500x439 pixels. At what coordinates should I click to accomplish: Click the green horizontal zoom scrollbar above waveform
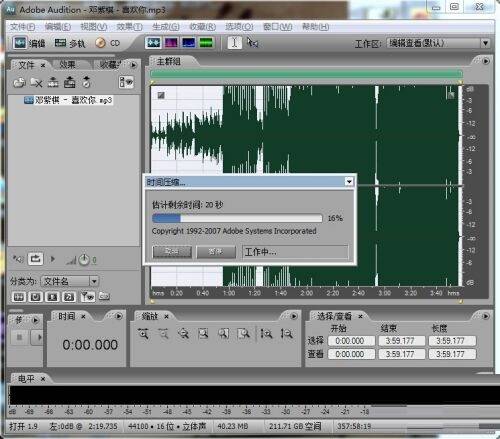pos(306,73)
